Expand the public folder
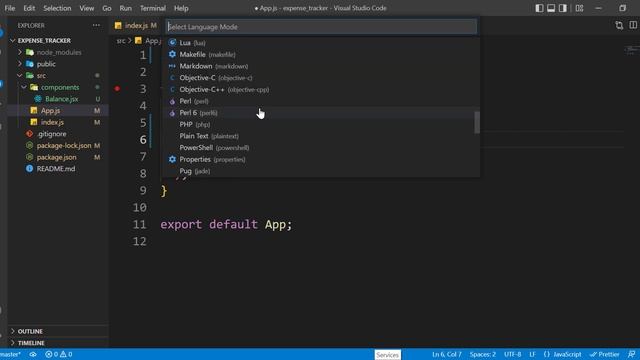 (46, 64)
